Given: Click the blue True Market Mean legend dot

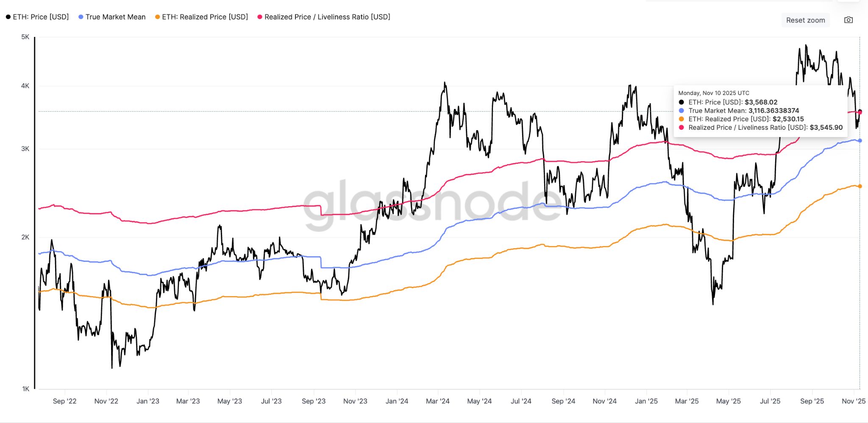Looking at the screenshot, I should [x=80, y=17].
